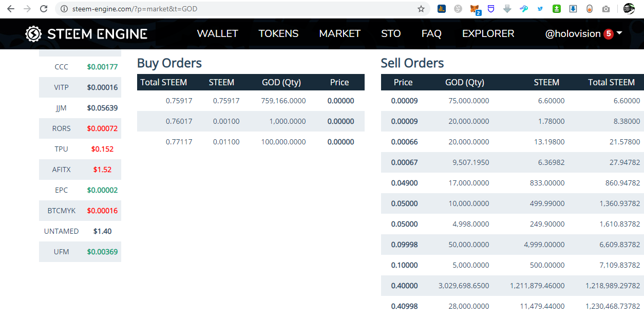Viewport: 644px width, 318px height.
Task: Click the $1.52 AFITX price
Action: click(x=102, y=170)
